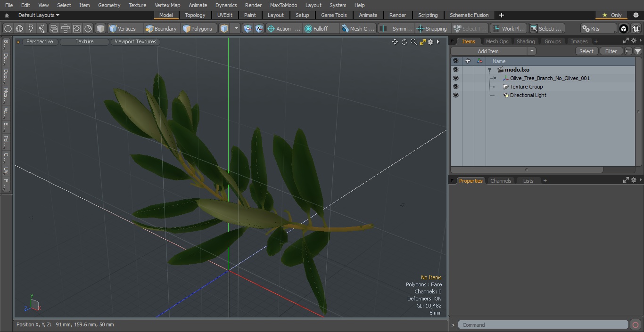Click the viewport options arrow icon
This screenshot has height=332, width=644.
[x=438, y=42]
